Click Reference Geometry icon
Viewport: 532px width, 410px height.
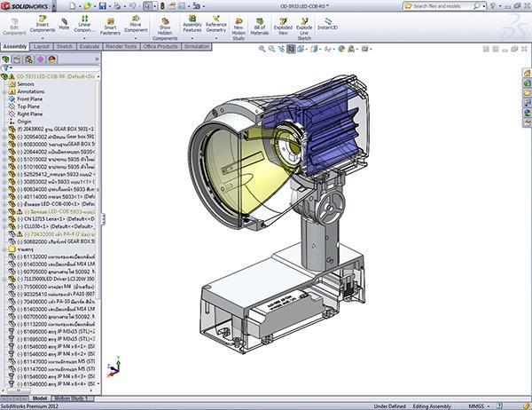tap(216, 24)
